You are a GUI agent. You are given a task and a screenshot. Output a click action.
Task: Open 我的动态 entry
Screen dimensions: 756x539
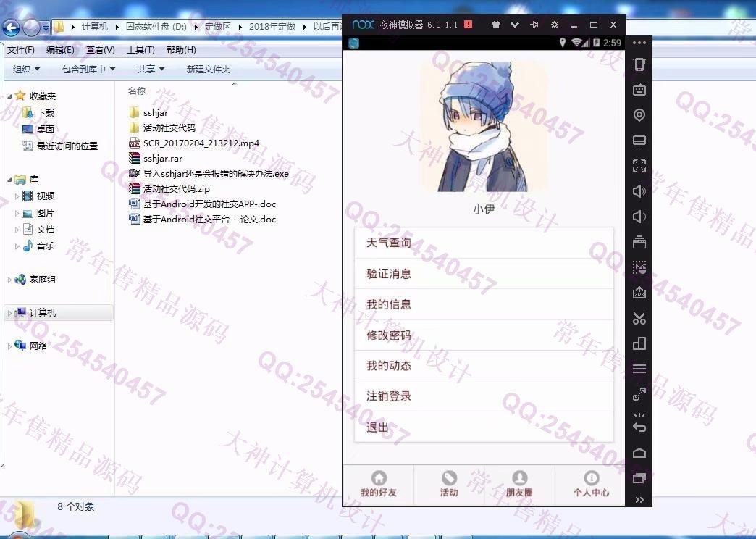coord(484,365)
